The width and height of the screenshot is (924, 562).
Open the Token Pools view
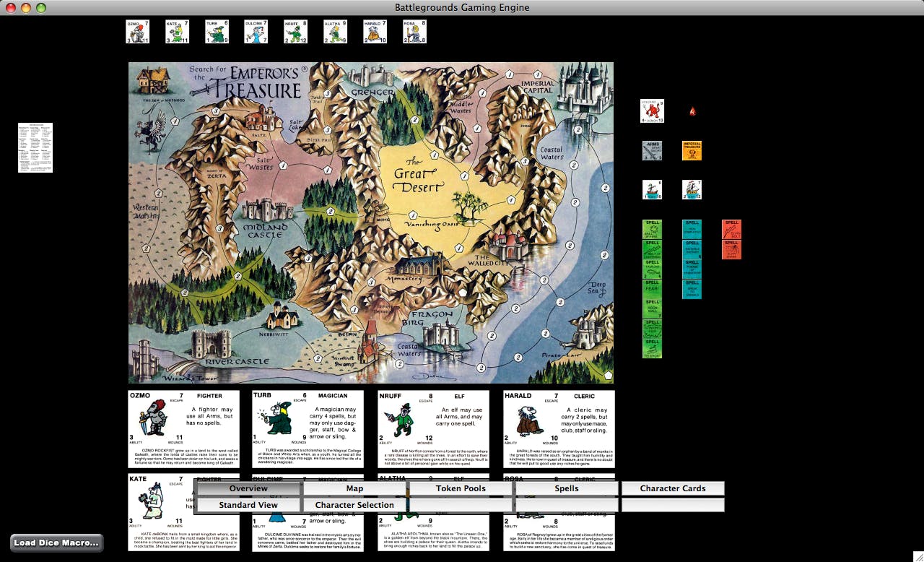(461, 488)
